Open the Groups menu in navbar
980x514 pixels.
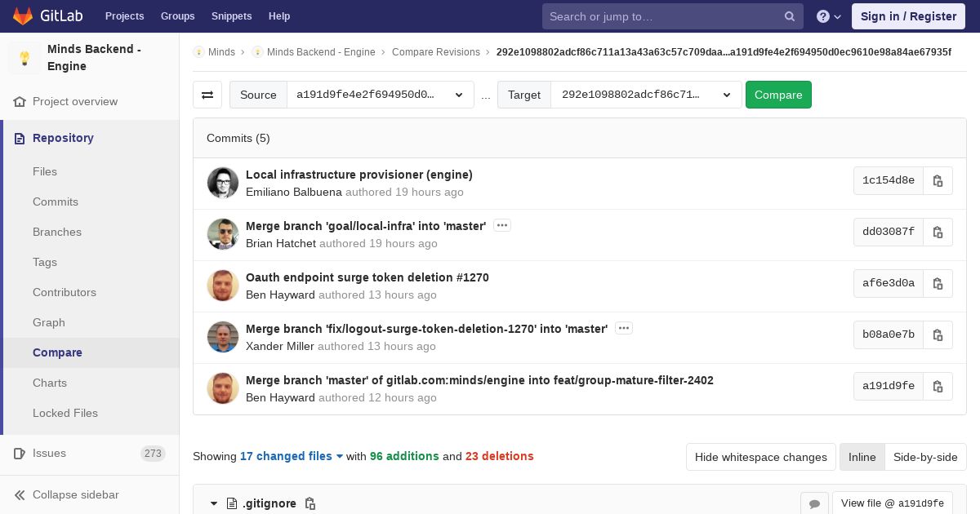click(x=177, y=16)
